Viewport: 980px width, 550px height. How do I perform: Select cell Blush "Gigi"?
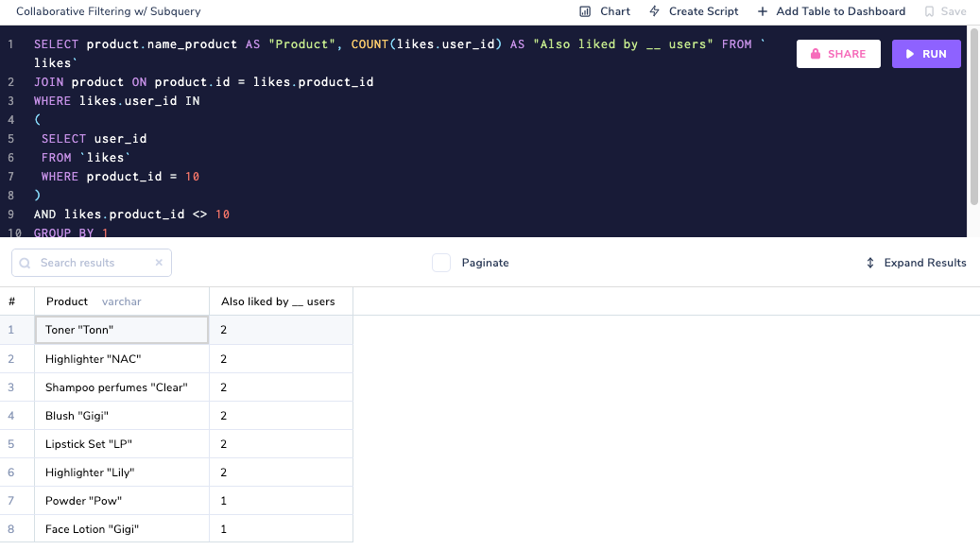tap(122, 416)
